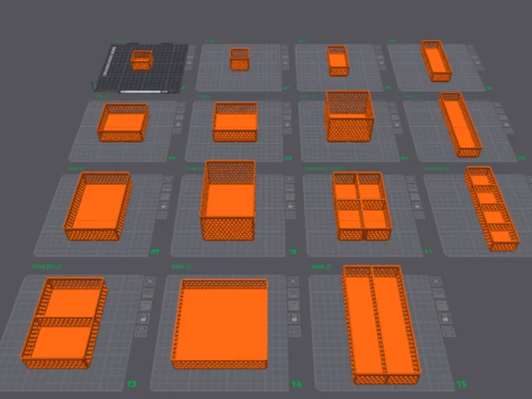Toggle the lock on plate 09
Image resolution: width=532 pixels, height=399 pixels.
click(164, 206)
